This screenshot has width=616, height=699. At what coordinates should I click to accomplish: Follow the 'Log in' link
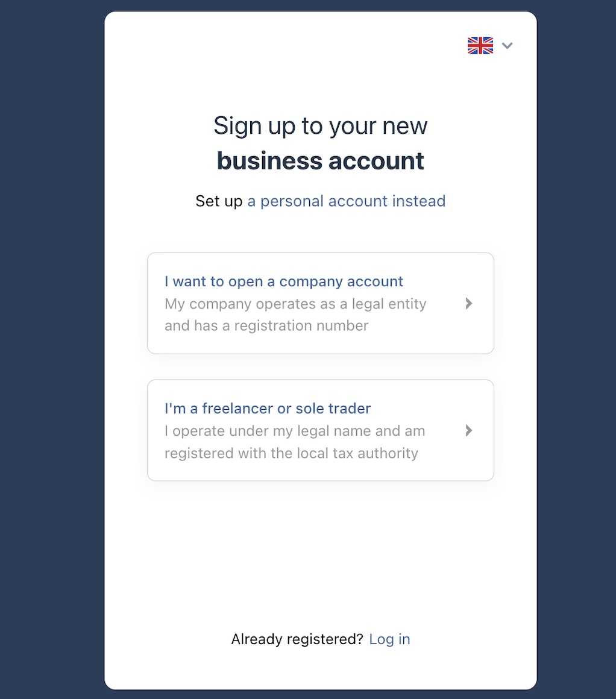coord(389,639)
